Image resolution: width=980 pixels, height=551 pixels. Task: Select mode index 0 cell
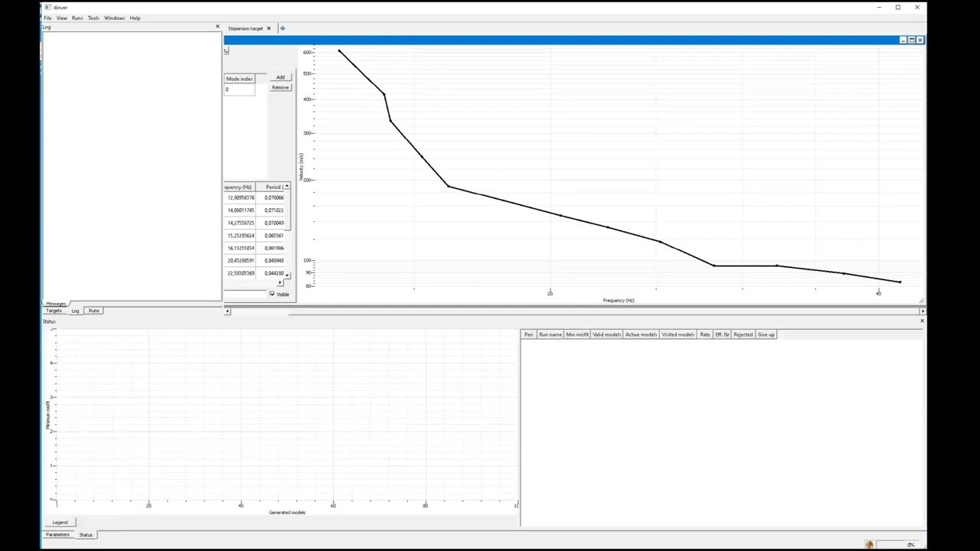point(240,90)
